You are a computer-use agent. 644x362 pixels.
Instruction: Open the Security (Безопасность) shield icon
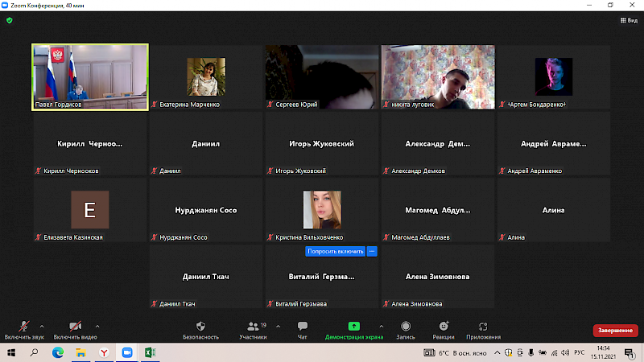coord(200,327)
